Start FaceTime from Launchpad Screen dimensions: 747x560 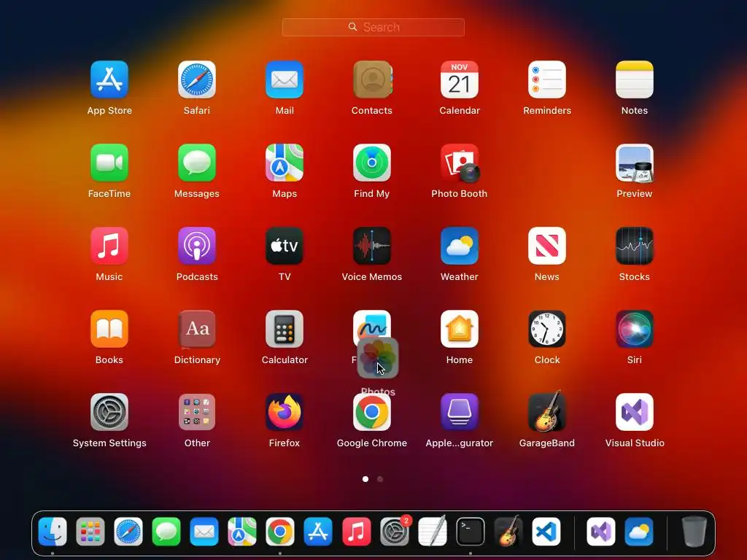109,163
